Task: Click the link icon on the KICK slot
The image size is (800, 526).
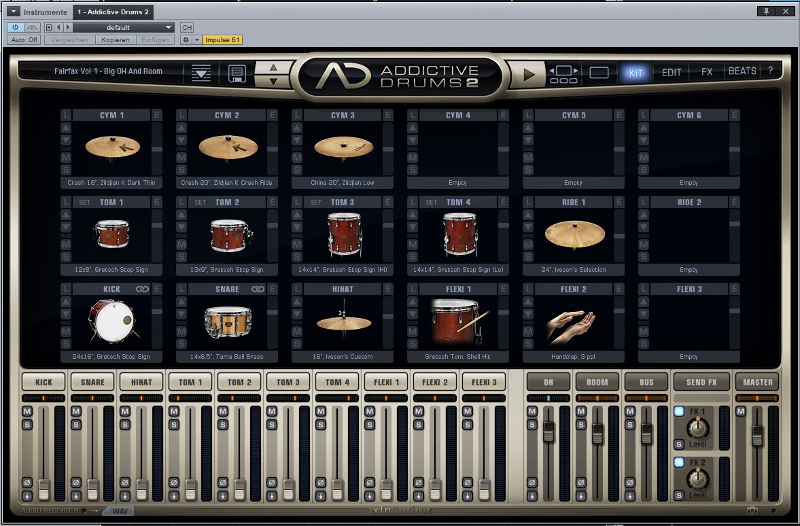Action: click(142, 289)
